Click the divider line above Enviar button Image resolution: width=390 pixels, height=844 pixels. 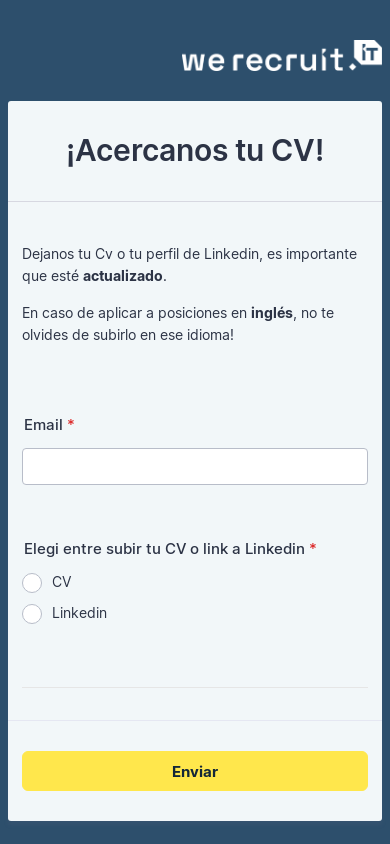click(x=195, y=720)
